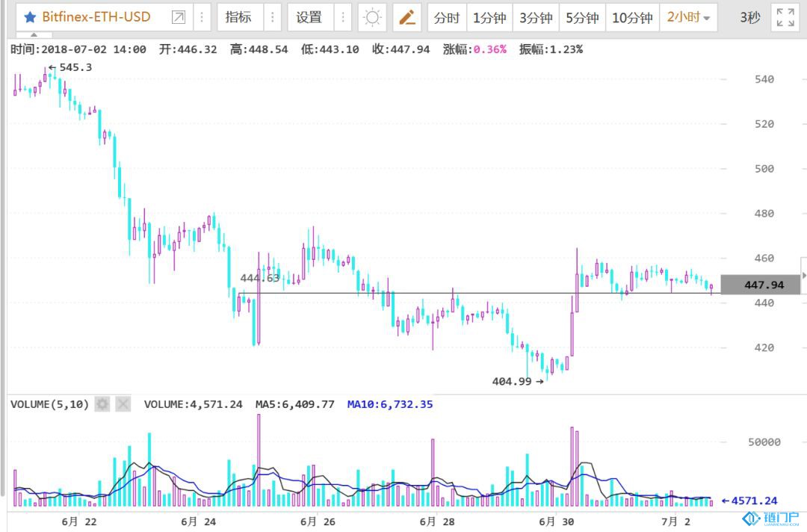Screen dimensions: 807x532
Task: Click the 振幅:1.23% amplitude text
Action: pos(551,49)
